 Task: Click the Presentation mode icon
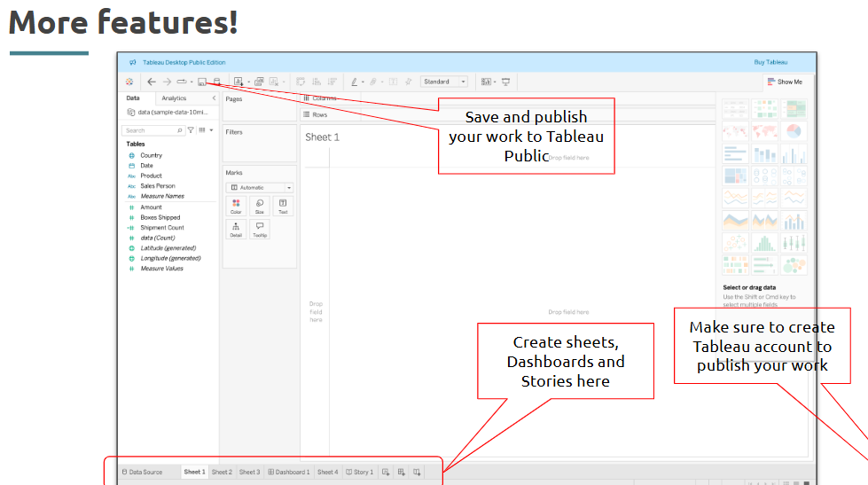[505, 82]
